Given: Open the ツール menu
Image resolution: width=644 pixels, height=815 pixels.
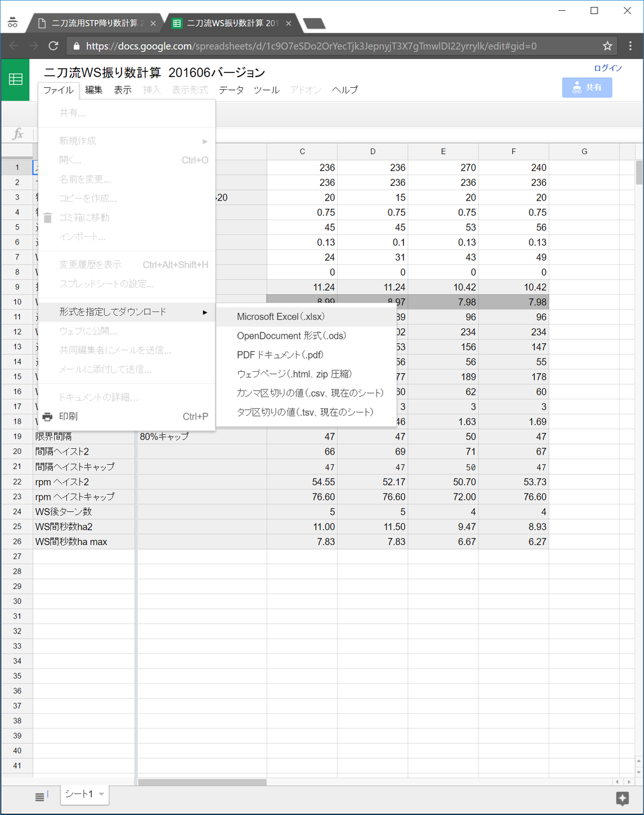Looking at the screenshot, I should (x=267, y=90).
